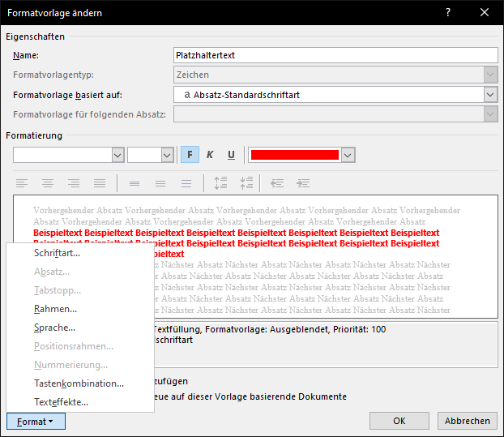Select 'Texteffekte...' in the Format menu
Screen dimensions: 504x437
(61, 402)
